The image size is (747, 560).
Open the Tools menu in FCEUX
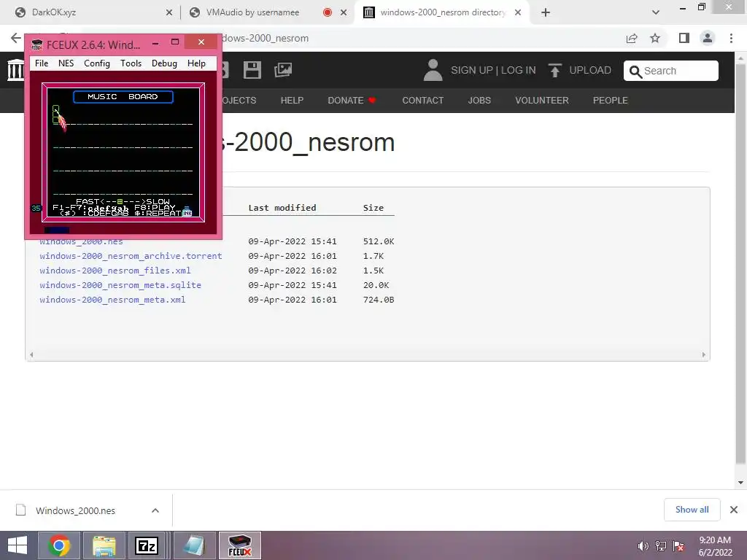(131, 63)
